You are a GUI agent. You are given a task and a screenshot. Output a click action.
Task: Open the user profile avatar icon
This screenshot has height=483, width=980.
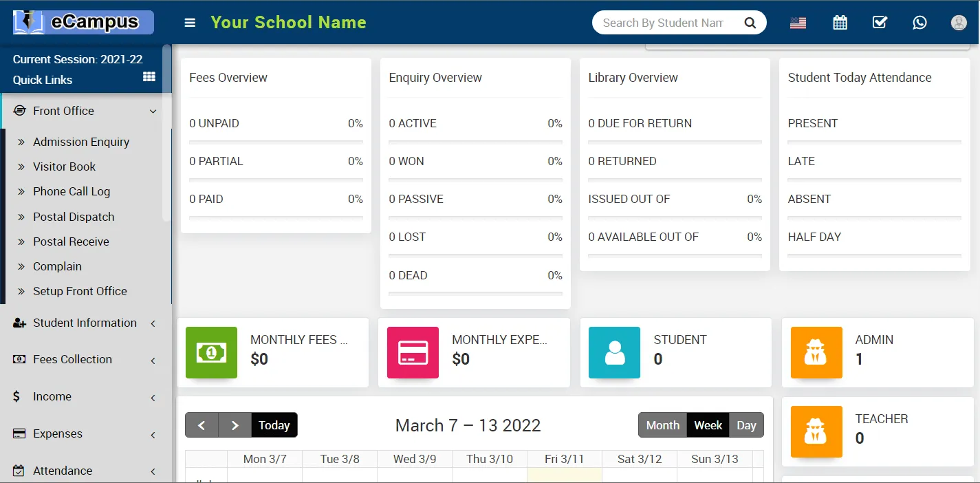(x=958, y=22)
